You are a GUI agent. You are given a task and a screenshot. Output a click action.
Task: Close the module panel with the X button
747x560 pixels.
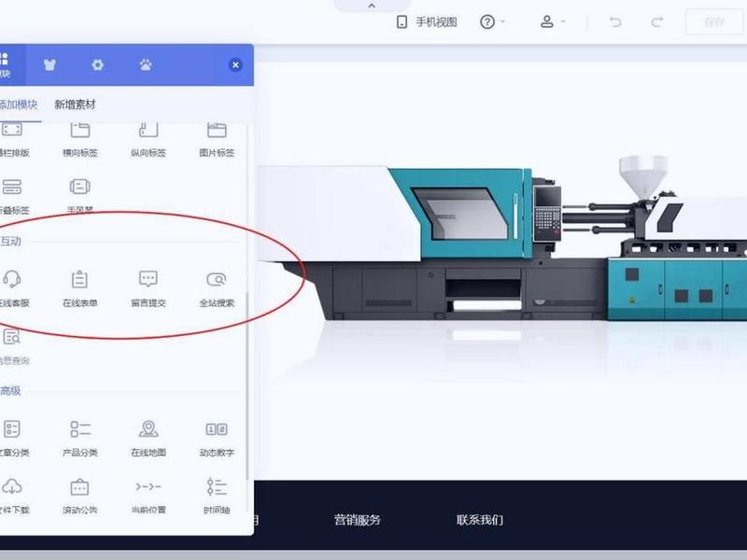click(235, 64)
